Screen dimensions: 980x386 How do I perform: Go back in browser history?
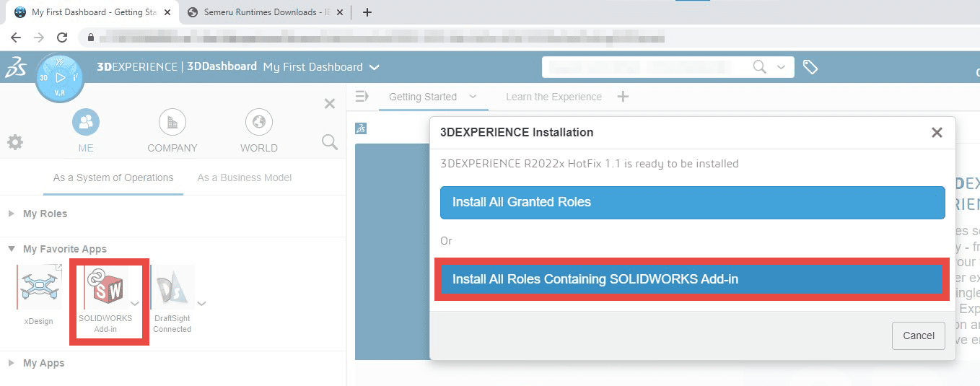pos(15,38)
